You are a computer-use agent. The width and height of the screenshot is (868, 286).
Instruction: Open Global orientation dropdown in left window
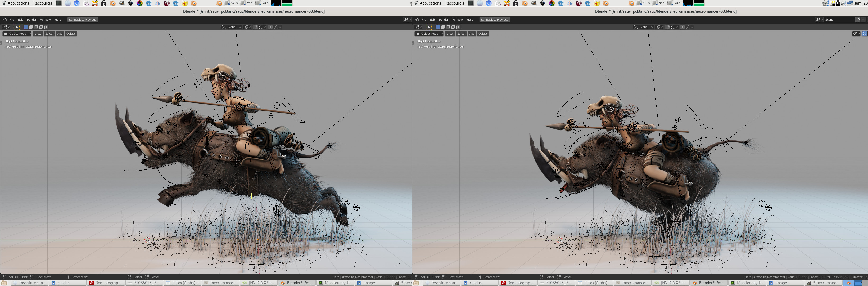pos(231,27)
